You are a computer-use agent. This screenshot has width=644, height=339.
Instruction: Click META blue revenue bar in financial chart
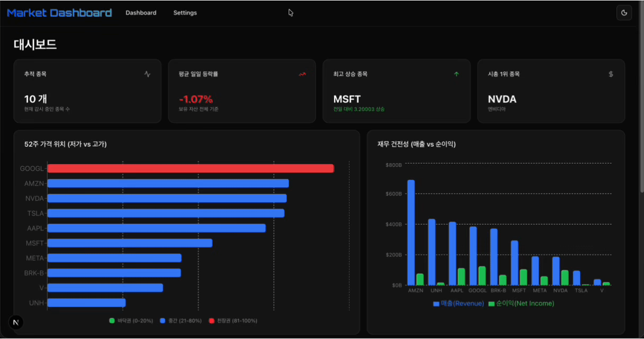(x=535, y=271)
